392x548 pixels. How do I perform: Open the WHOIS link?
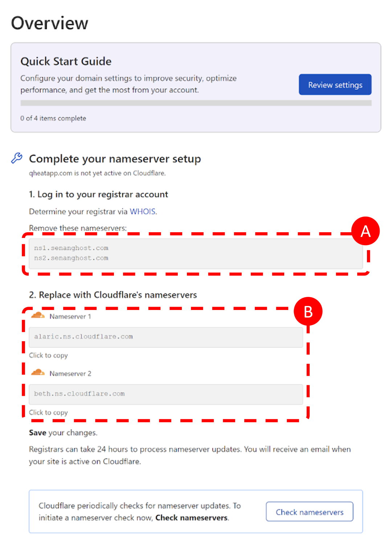142,211
